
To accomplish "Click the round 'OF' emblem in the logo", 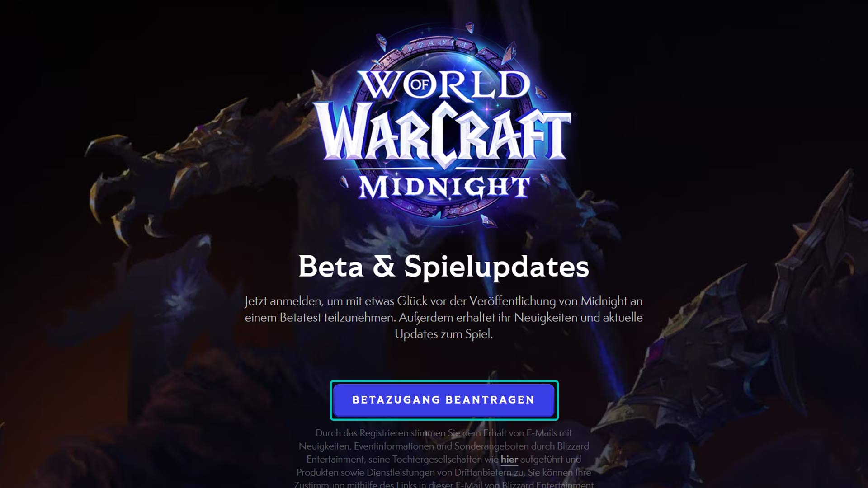I will pyautogui.click(x=420, y=84).
